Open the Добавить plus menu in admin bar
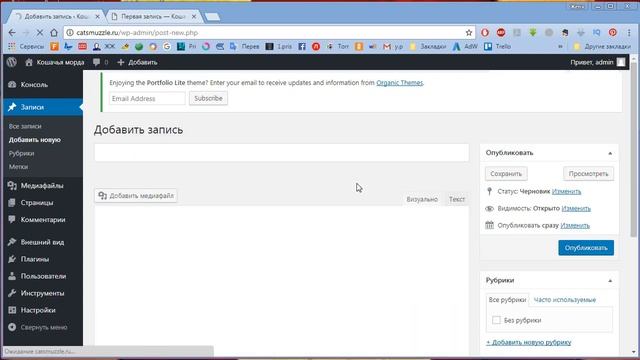640x360 pixels. point(137,62)
